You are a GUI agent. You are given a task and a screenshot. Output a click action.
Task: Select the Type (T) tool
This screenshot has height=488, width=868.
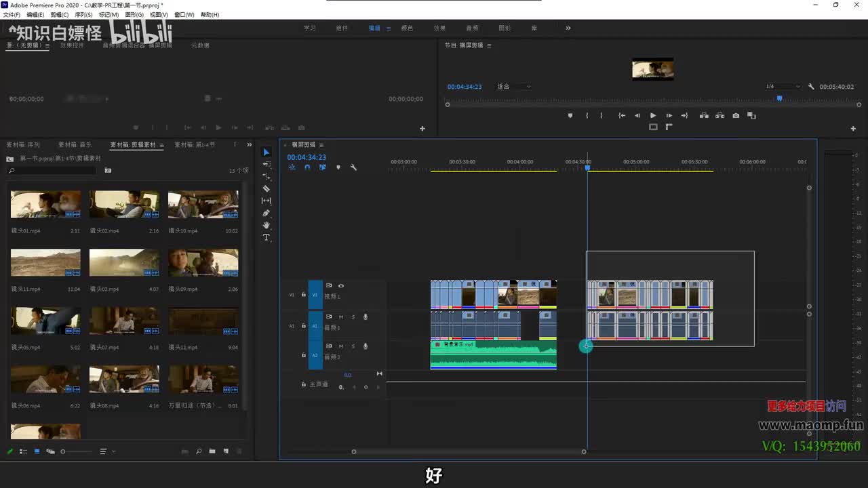(266, 238)
